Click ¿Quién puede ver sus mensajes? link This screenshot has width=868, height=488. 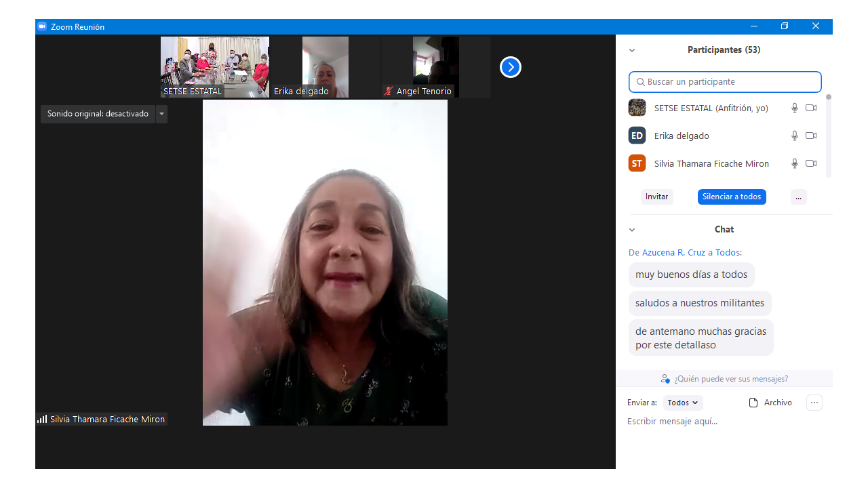(731, 379)
